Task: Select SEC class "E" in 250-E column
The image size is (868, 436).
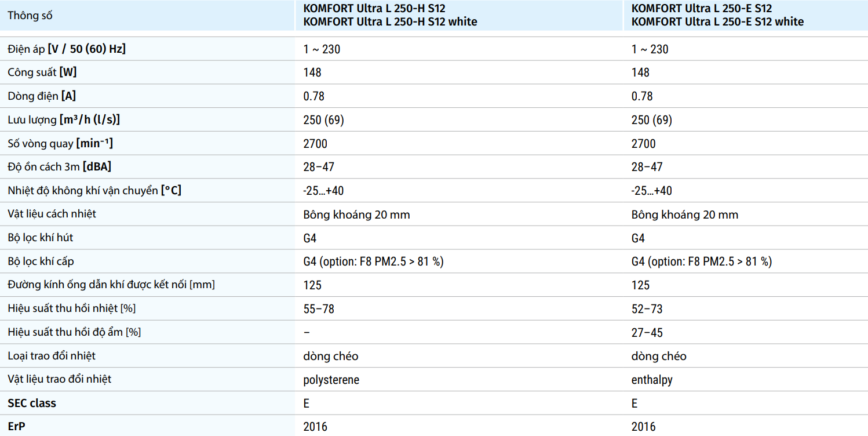Action: (x=634, y=404)
